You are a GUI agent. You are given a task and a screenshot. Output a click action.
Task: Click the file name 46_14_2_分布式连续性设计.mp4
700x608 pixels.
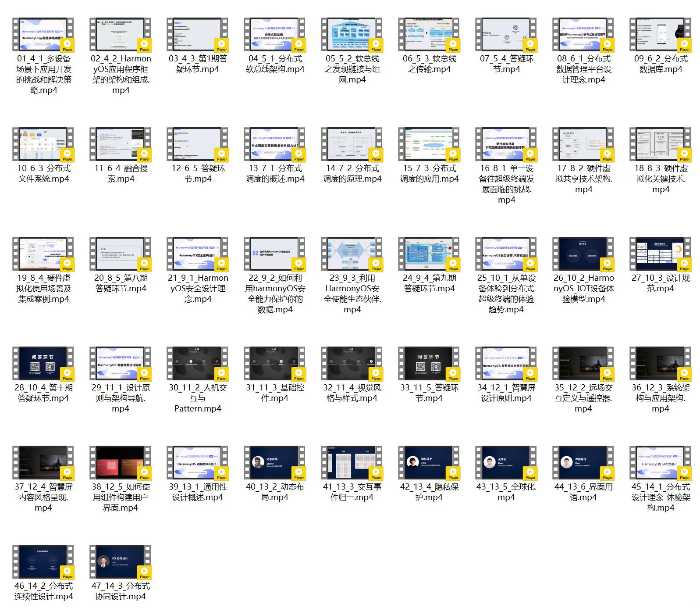43,591
